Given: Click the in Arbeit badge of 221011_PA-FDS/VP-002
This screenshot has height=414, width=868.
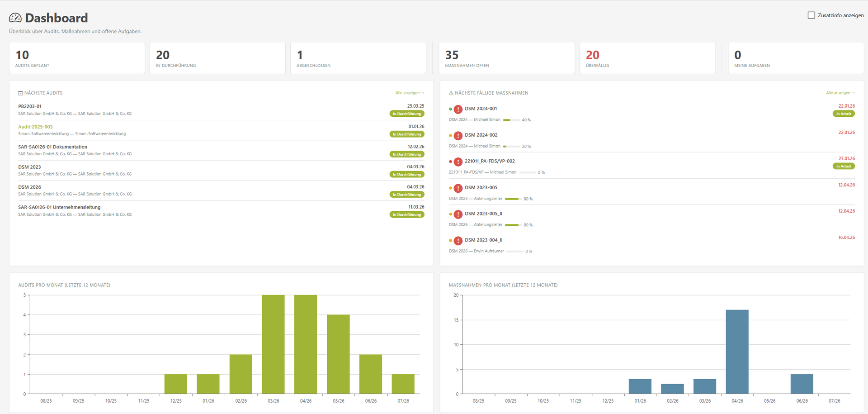Looking at the screenshot, I should (x=844, y=166).
